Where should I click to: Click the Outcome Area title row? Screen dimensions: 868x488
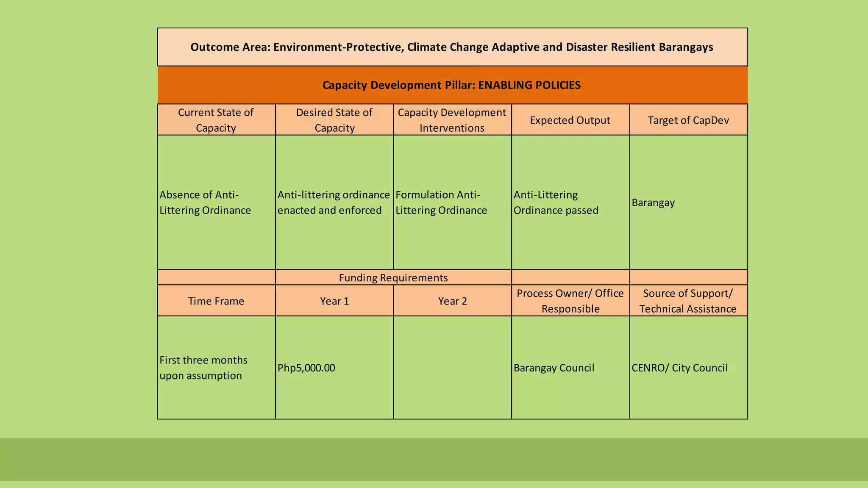(x=452, y=47)
